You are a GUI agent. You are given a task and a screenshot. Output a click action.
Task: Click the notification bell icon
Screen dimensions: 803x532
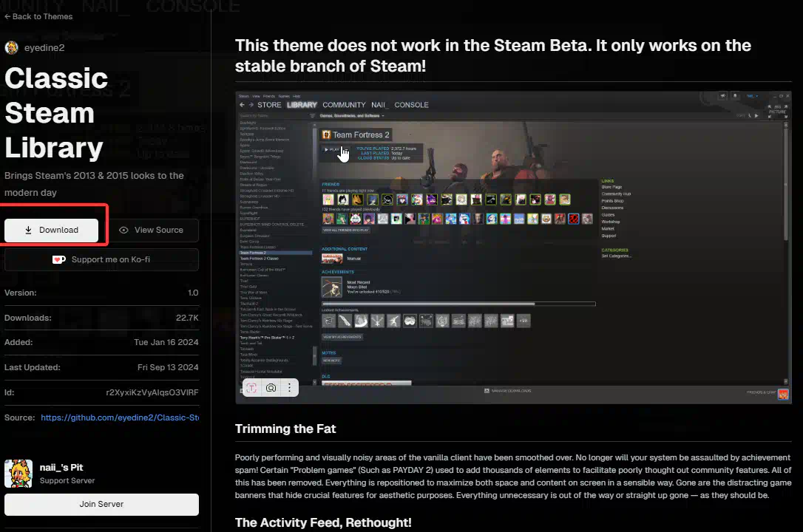(x=736, y=95)
